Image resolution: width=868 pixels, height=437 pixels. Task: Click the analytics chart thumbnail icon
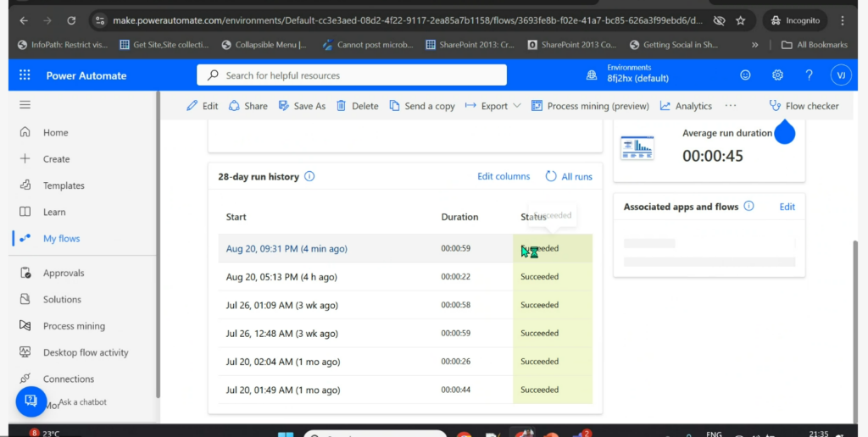point(637,147)
